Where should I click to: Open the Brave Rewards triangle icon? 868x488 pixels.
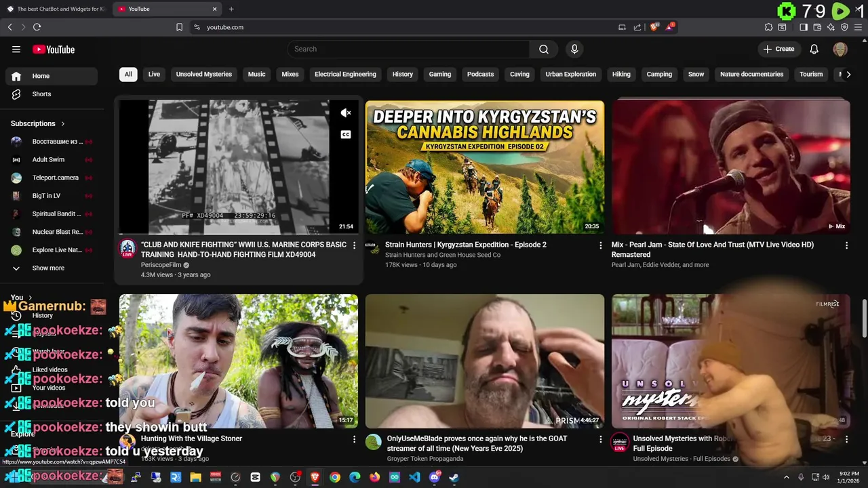(670, 27)
